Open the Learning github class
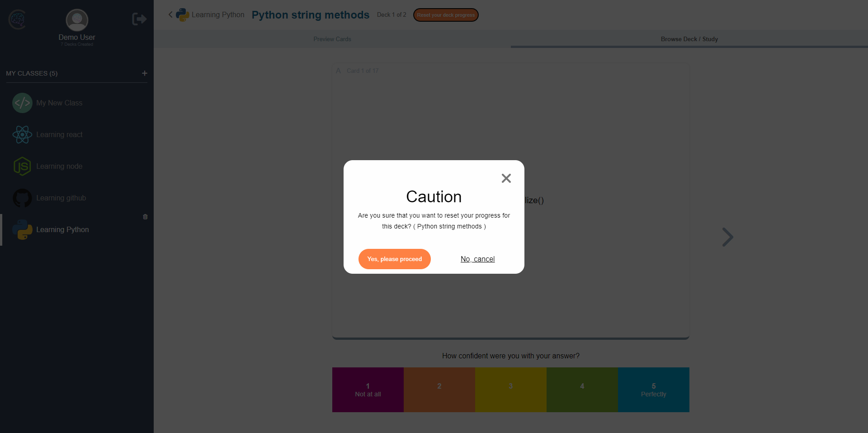This screenshot has height=433, width=868. (x=61, y=198)
